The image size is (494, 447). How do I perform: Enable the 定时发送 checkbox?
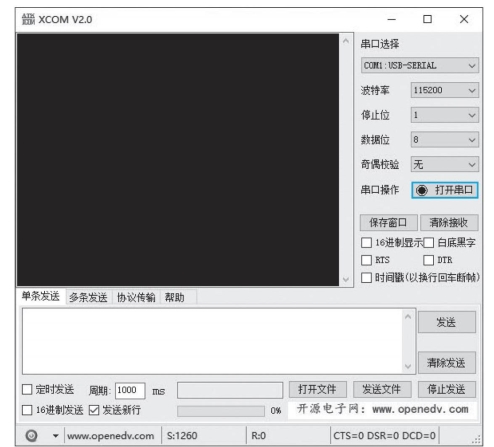pyautogui.click(x=27, y=389)
